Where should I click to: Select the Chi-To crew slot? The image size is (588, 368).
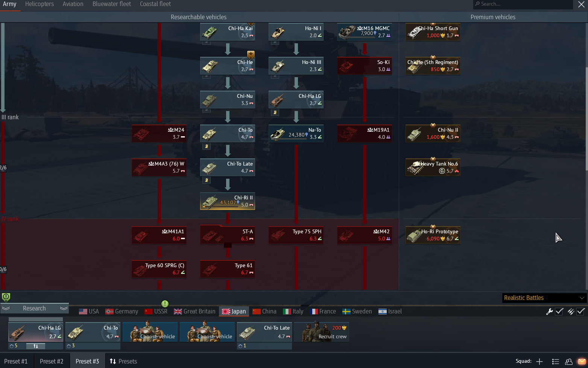93,332
